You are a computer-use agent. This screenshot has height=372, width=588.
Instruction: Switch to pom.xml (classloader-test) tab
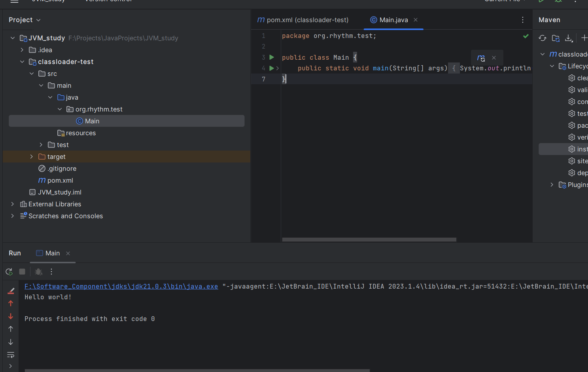(x=303, y=20)
